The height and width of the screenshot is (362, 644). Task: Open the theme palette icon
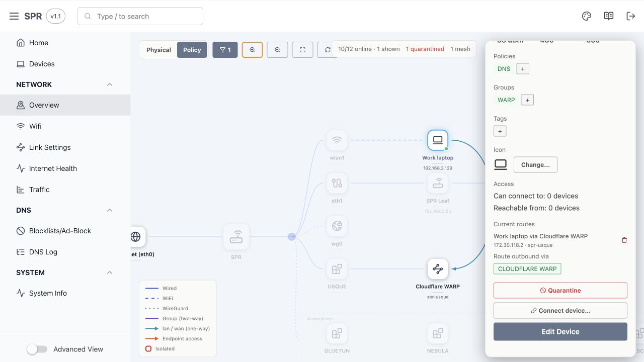pos(587,16)
